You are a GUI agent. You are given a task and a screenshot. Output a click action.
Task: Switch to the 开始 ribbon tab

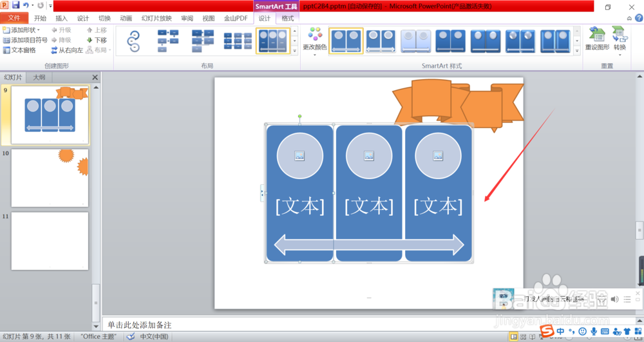pyautogui.click(x=40, y=18)
